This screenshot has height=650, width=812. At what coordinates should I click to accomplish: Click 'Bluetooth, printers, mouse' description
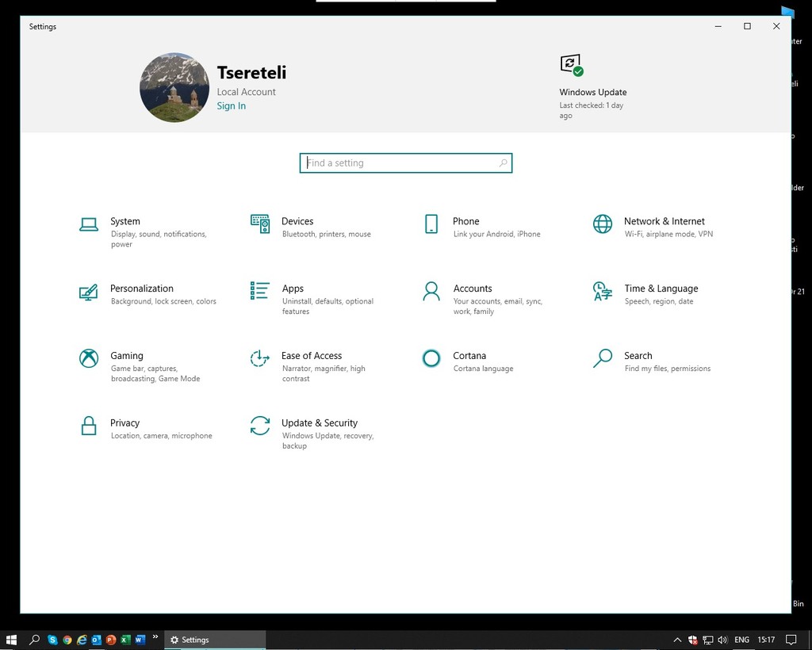click(x=326, y=234)
